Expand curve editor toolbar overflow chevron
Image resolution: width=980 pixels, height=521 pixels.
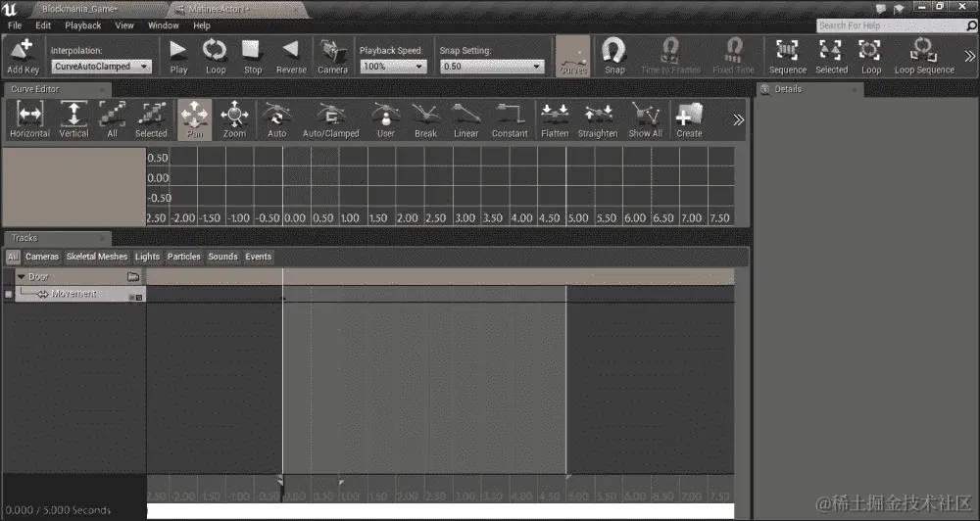point(738,119)
